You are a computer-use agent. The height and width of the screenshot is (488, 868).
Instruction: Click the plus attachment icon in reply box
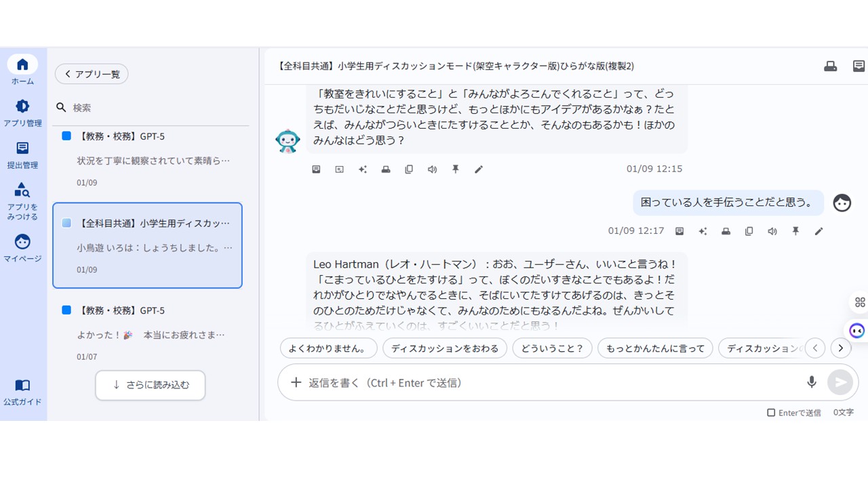[296, 382]
